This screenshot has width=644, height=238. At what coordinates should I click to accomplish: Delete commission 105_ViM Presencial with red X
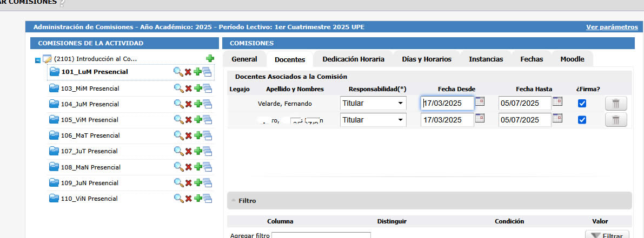(x=188, y=120)
